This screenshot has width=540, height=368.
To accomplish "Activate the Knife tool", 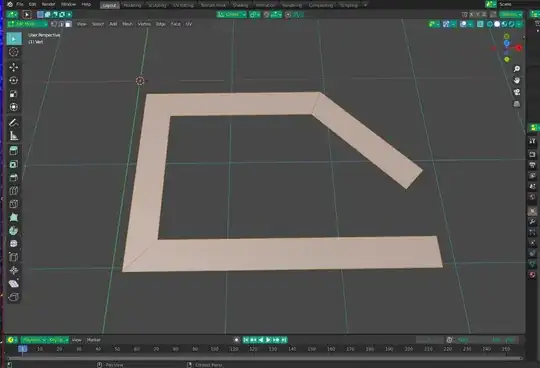I will [14, 204].
